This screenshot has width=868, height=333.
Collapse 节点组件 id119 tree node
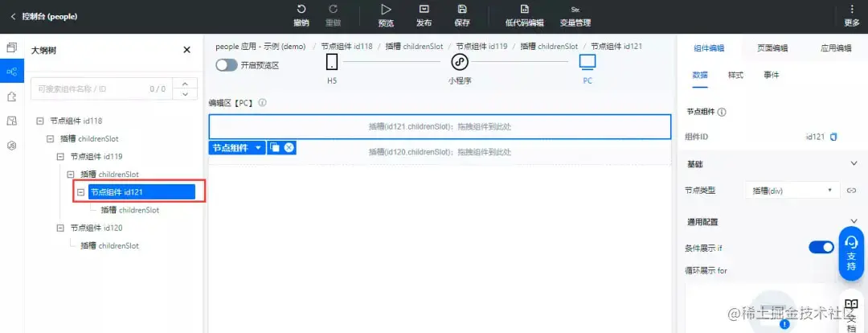tap(60, 156)
